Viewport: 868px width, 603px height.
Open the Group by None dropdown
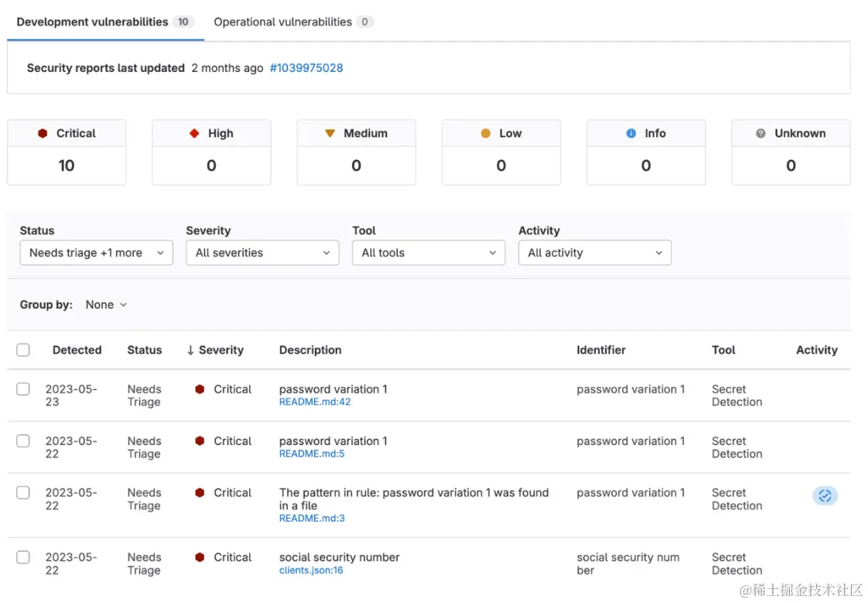[x=106, y=305]
